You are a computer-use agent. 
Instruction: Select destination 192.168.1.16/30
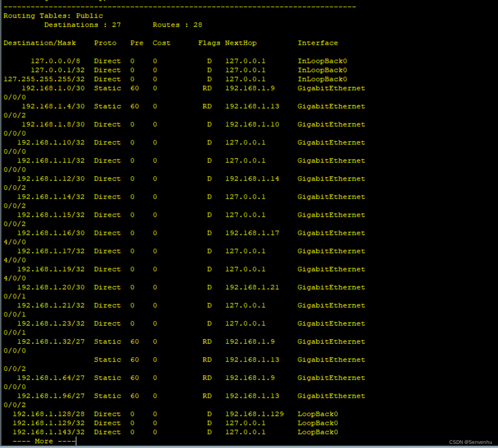(51, 233)
